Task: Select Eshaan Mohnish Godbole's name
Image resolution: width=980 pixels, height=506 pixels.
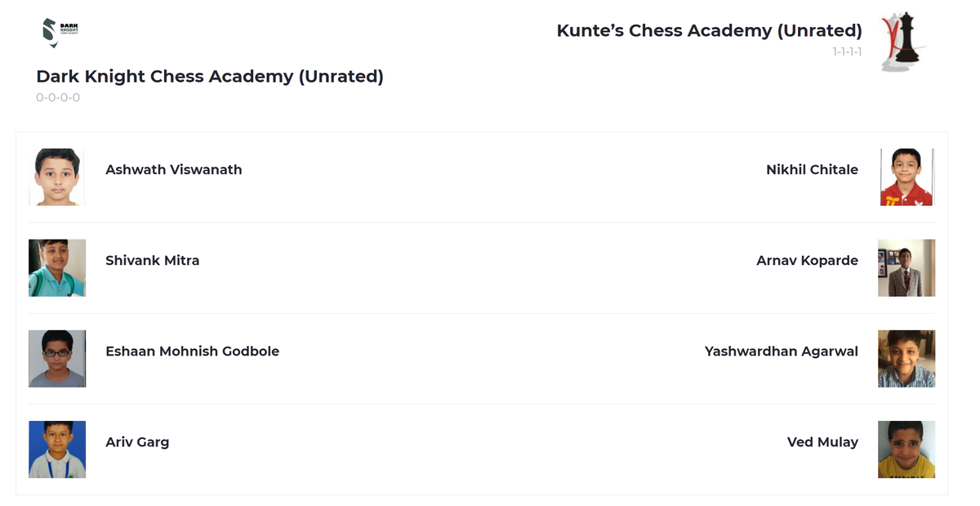Action: [193, 352]
